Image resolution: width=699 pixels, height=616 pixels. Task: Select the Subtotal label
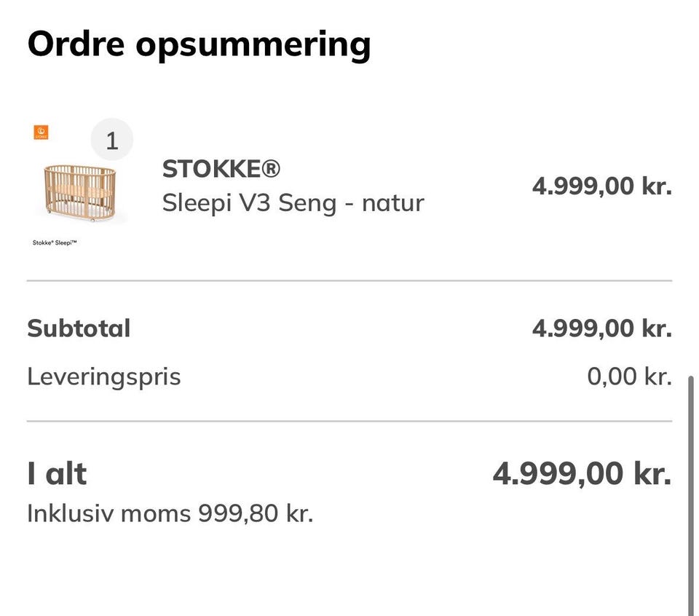[79, 328]
